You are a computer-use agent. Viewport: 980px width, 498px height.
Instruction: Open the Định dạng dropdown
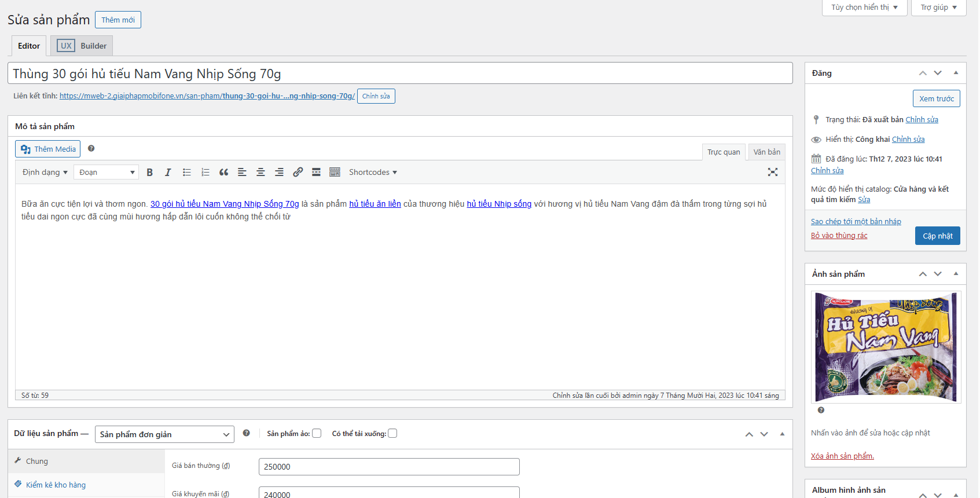[x=45, y=172]
